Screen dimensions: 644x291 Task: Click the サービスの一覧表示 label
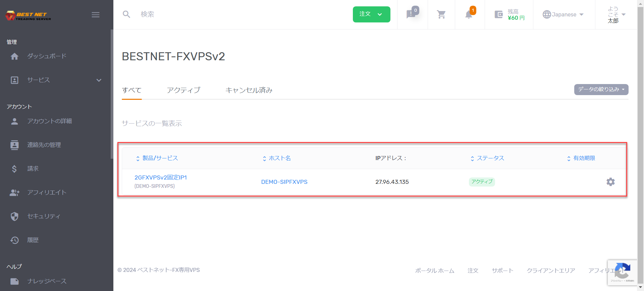pyautogui.click(x=152, y=124)
